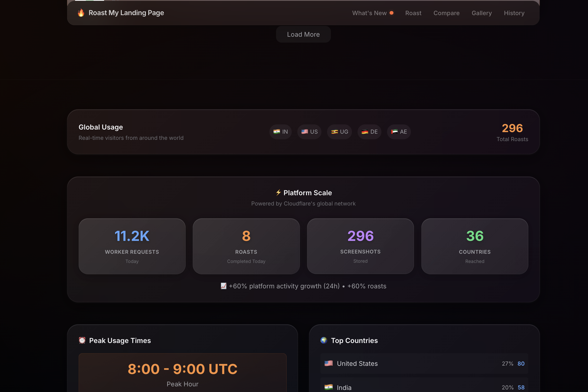588x392 pixels.
Task: Navigate to the Gallery page
Action: click(482, 13)
